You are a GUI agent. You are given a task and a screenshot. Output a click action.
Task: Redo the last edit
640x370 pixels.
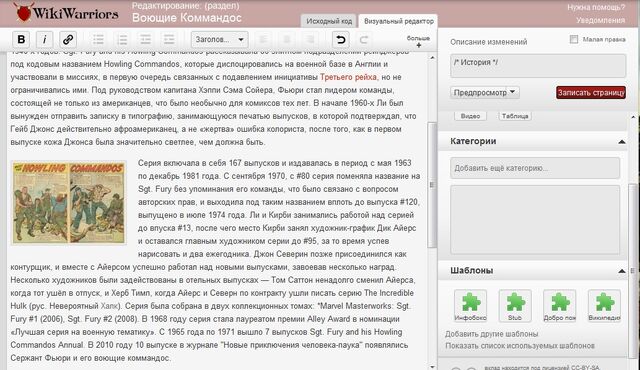pos(364,40)
